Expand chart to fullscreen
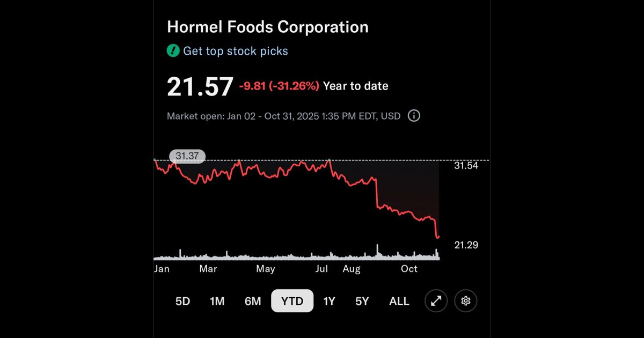This screenshot has height=338, width=644. [x=436, y=301]
